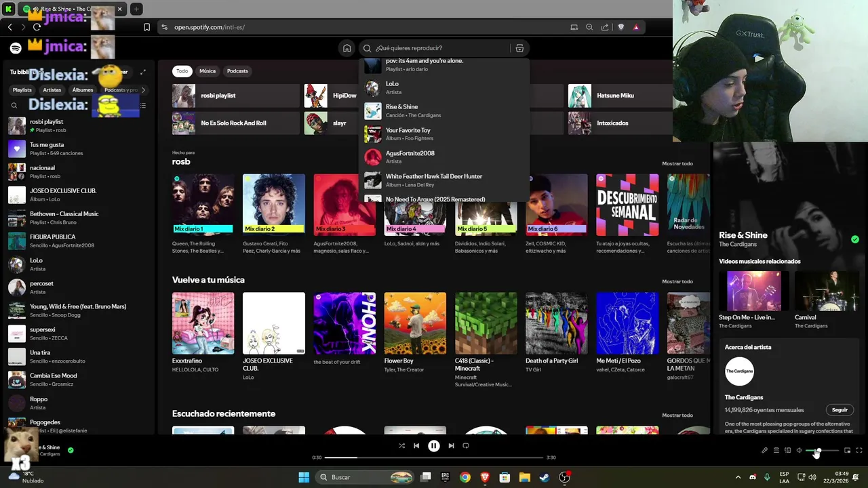
Task: Choose LoLo artist from search suggestions
Action: pos(443,88)
